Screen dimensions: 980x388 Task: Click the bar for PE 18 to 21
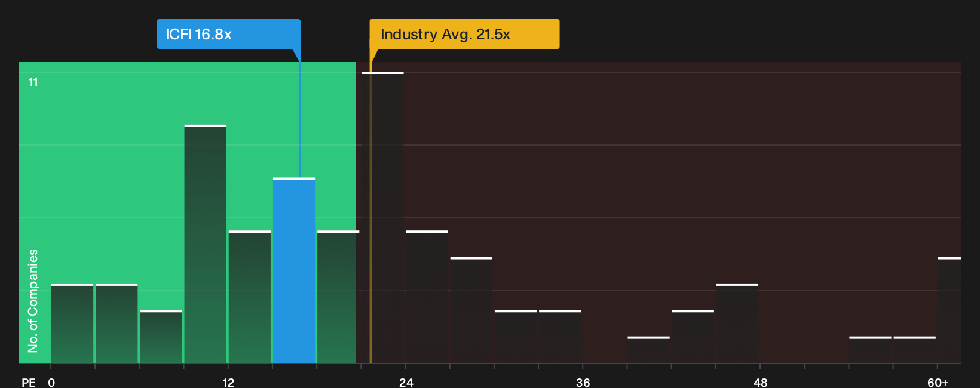[x=338, y=297]
